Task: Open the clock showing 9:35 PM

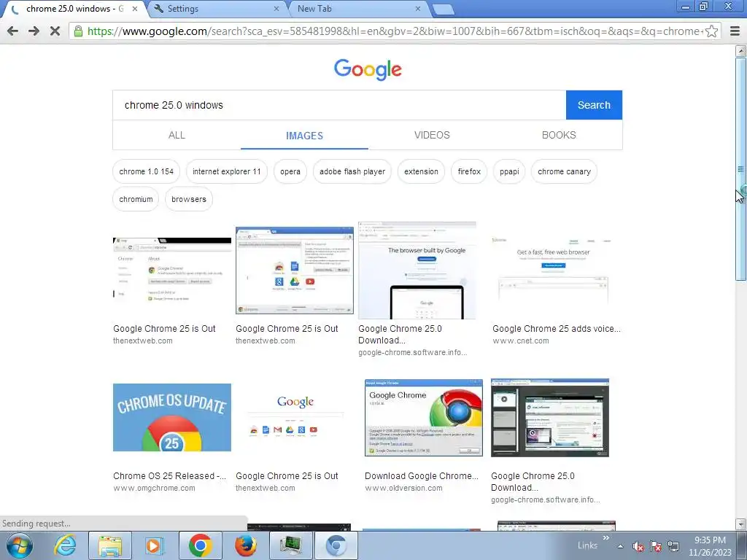Action: 710,546
